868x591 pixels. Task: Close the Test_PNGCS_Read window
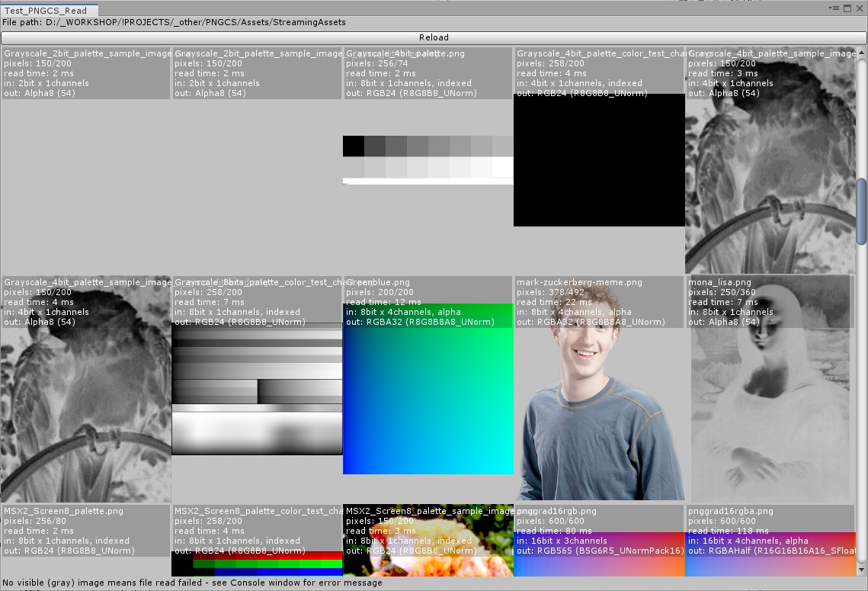[x=860, y=8]
